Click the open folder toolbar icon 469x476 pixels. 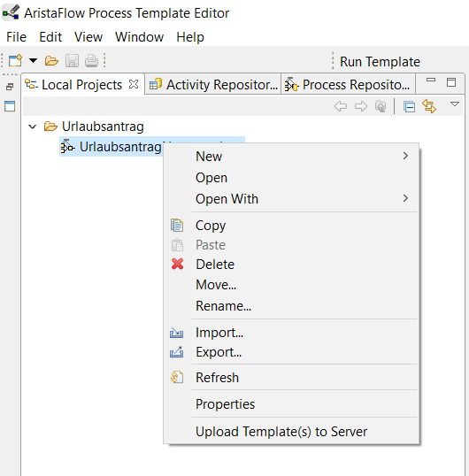[51, 61]
